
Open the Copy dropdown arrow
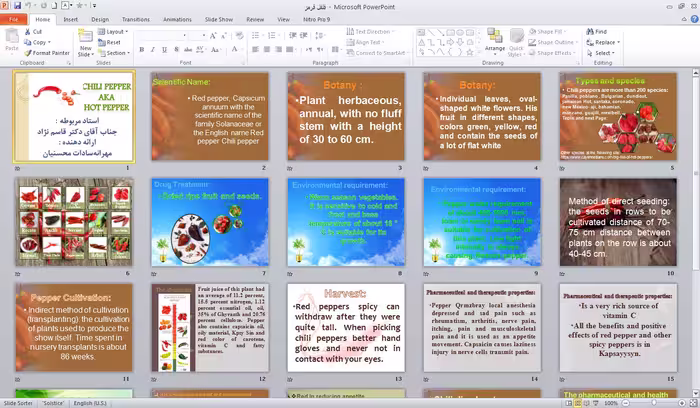click(49, 42)
